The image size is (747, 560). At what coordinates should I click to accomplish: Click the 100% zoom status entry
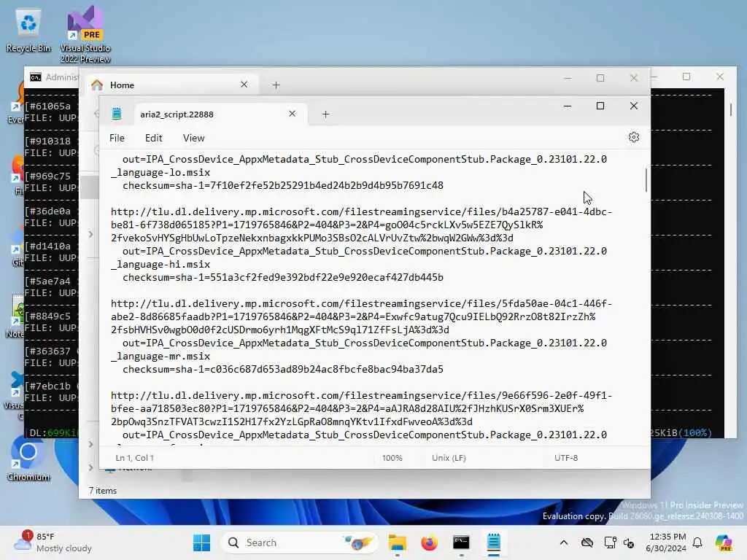click(x=392, y=458)
